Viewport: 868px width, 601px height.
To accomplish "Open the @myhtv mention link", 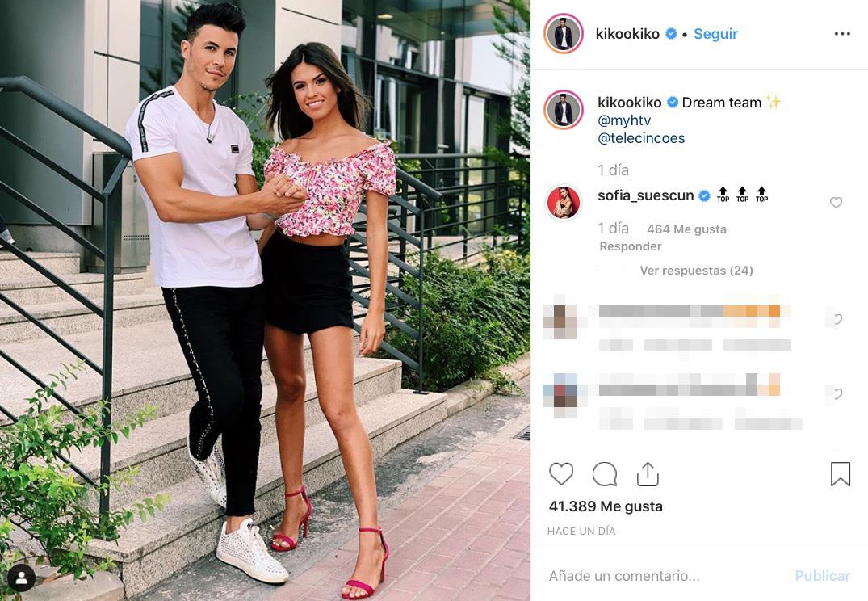I will coord(624,120).
